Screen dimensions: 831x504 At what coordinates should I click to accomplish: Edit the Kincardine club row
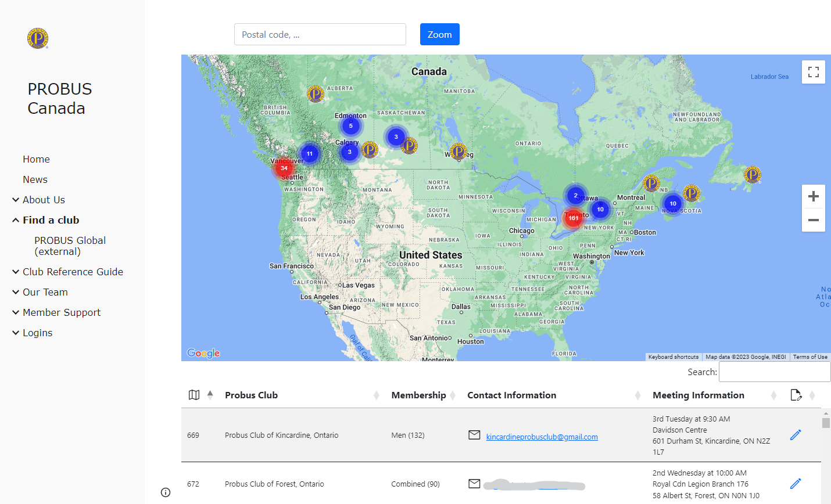tap(796, 435)
